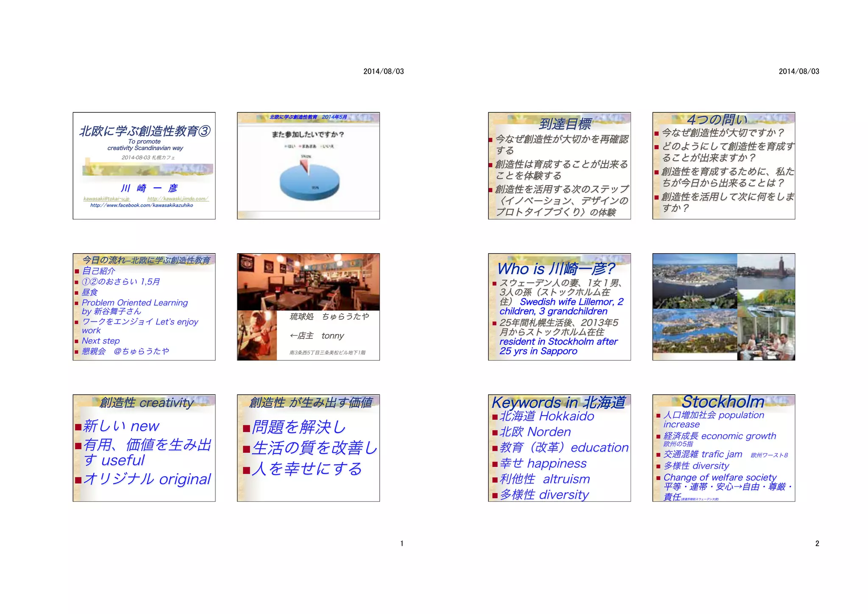The image size is (868, 614).
Task: Select the Keywords in 北海道 slide
Action: (x=559, y=448)
